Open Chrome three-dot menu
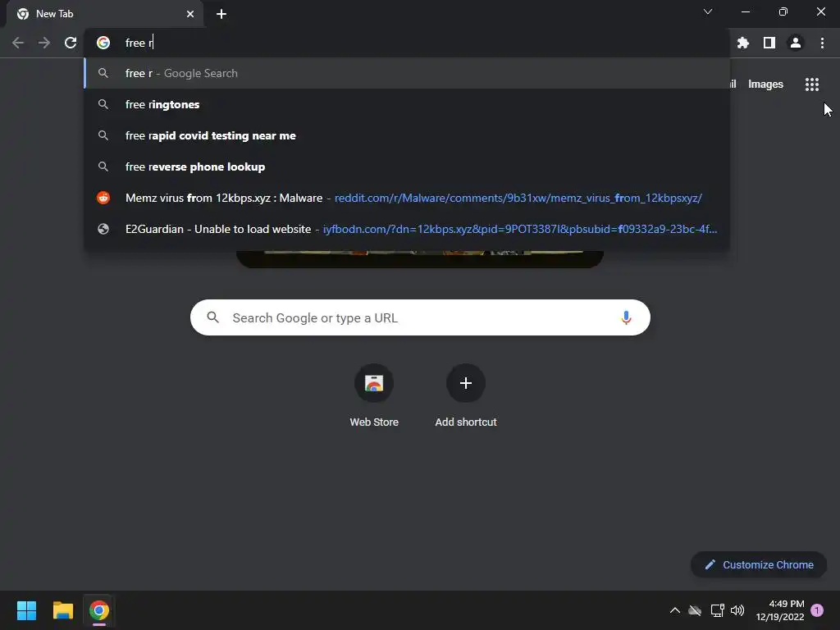840x630 pixels. [822, 43]
